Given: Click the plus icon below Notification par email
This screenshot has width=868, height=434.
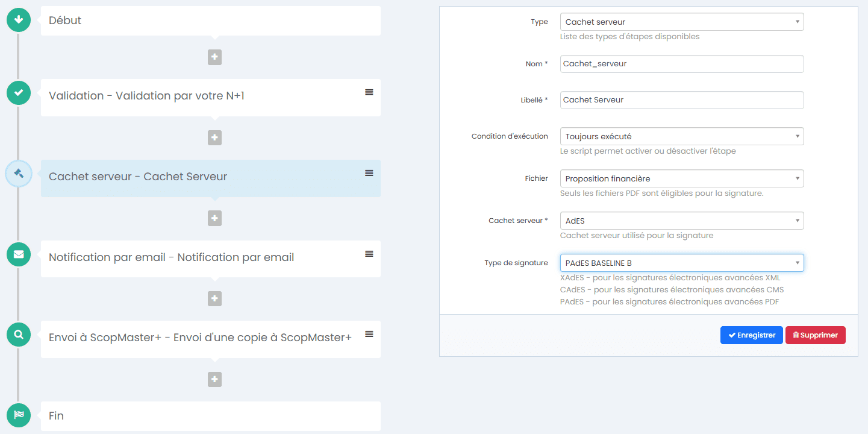Looking at the screenshot, I should tap(214, 298).
